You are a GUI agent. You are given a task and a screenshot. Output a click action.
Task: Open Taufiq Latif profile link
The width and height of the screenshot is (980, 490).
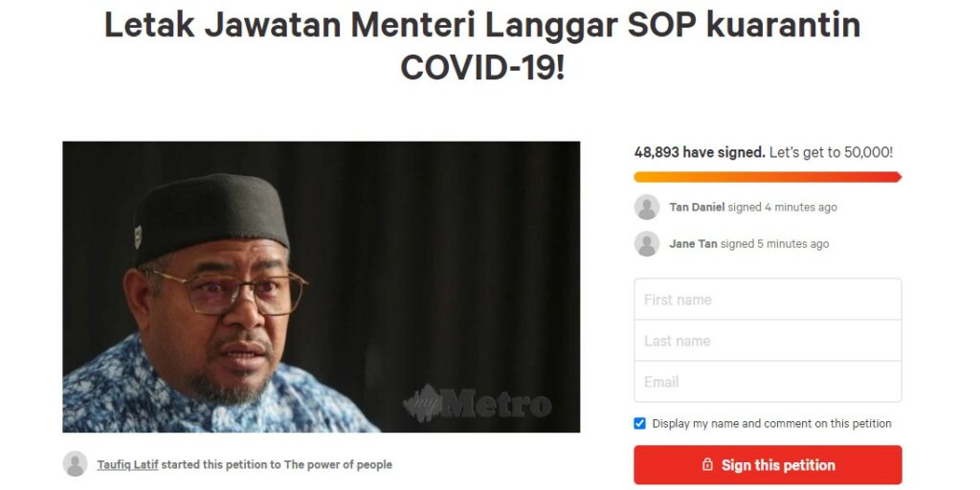pyautogui.click(x=127, y=464)
